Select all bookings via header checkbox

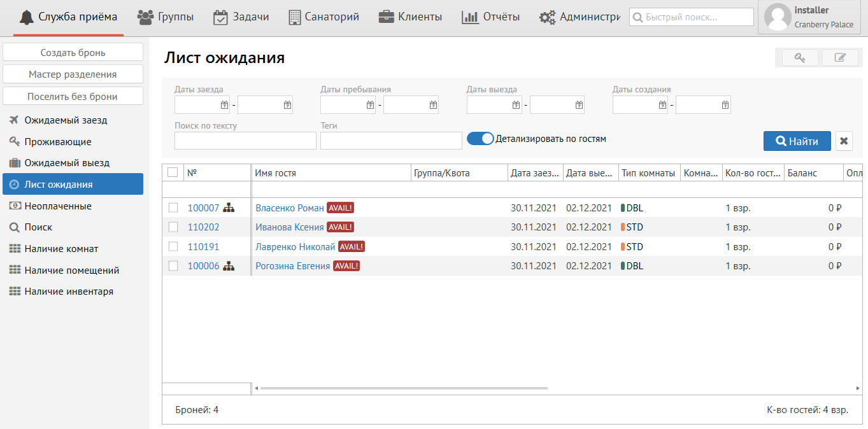173,172
